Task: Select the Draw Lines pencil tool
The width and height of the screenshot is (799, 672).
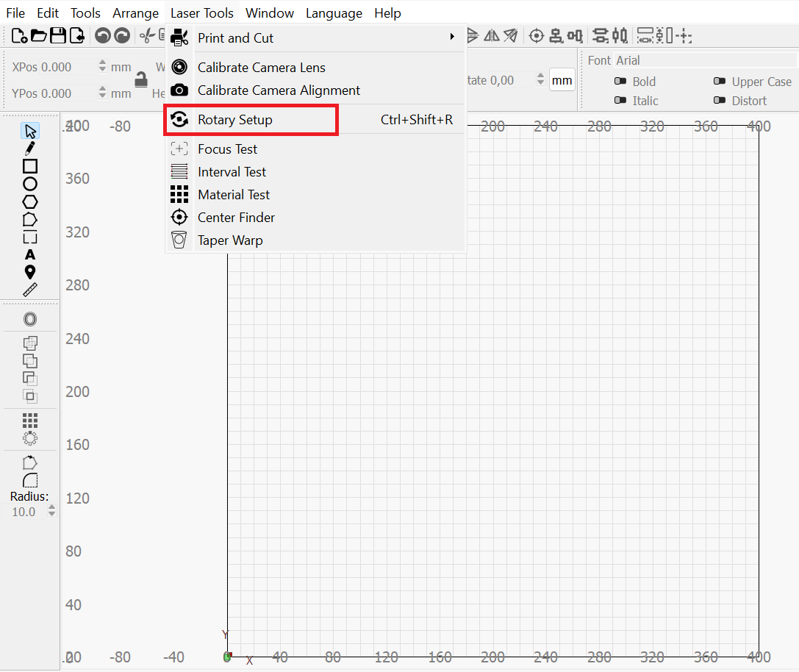Action: tap(30, 149)
